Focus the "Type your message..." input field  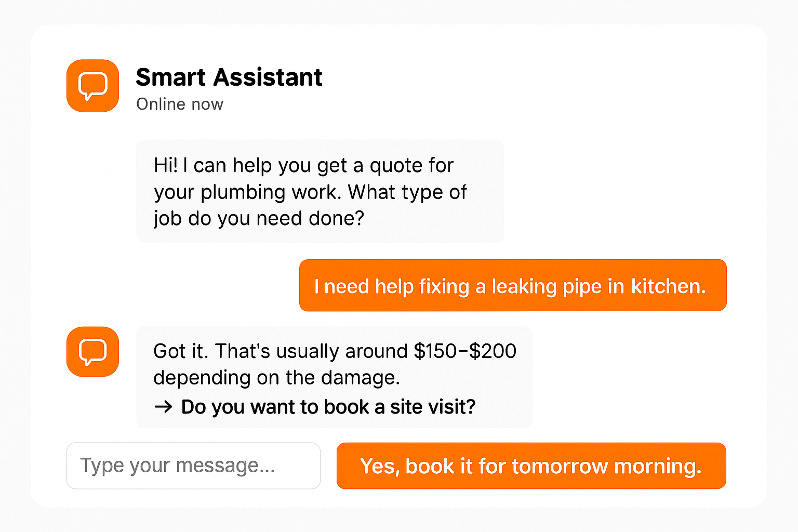click(193, 465)
